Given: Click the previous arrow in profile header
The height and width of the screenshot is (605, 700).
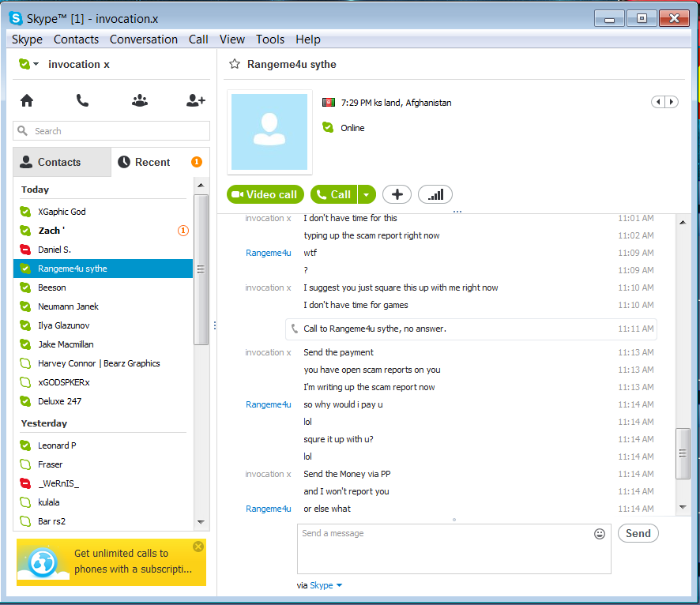Looking at the screenshot, I should tap(658, 102).
